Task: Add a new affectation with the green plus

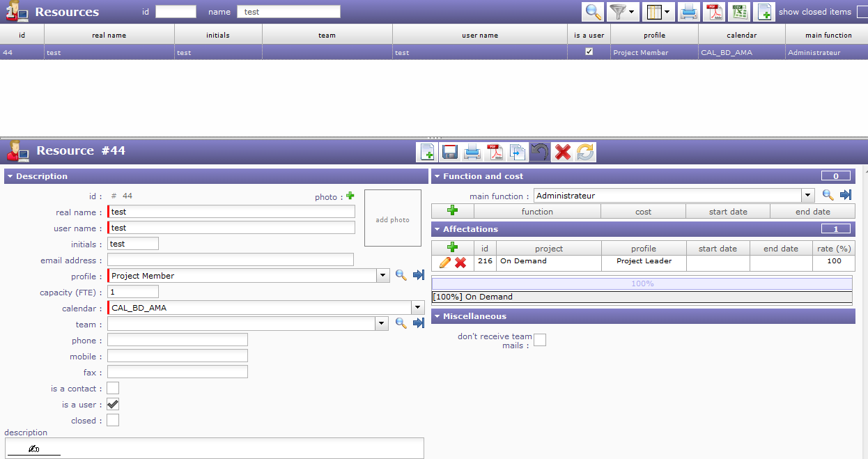Action: click(452, 247)
